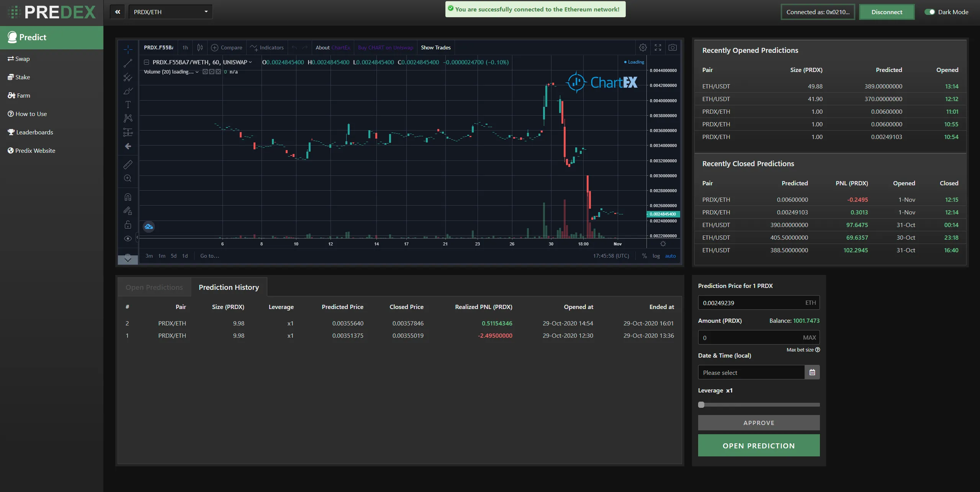Click the Leverage slider handle
Screen dimensions: 980x492
click(701, 405)
